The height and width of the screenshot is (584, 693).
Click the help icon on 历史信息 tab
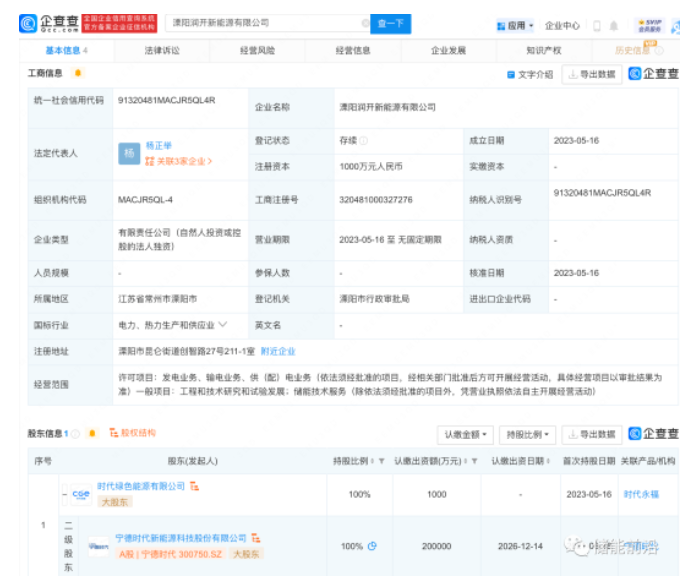[659, 51]
